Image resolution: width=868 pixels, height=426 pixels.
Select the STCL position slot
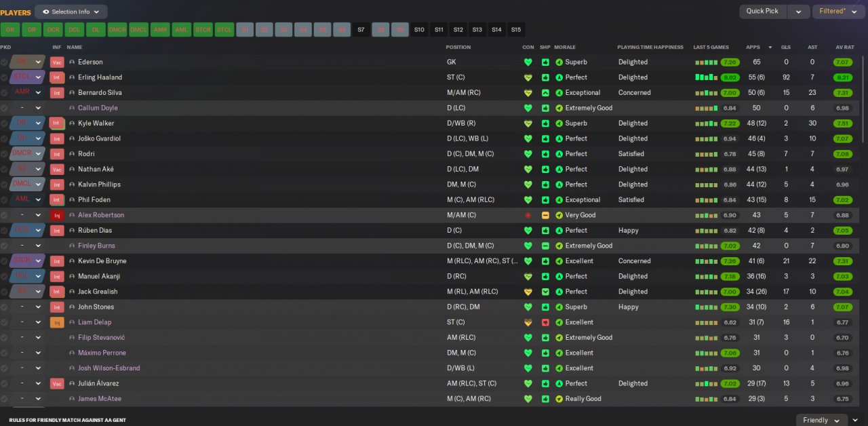tap(224, 30)
